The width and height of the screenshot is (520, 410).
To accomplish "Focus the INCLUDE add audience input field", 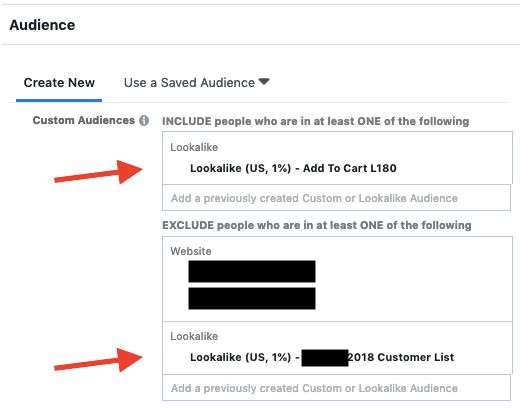I will pyautogui.click(x=336, y=198).
